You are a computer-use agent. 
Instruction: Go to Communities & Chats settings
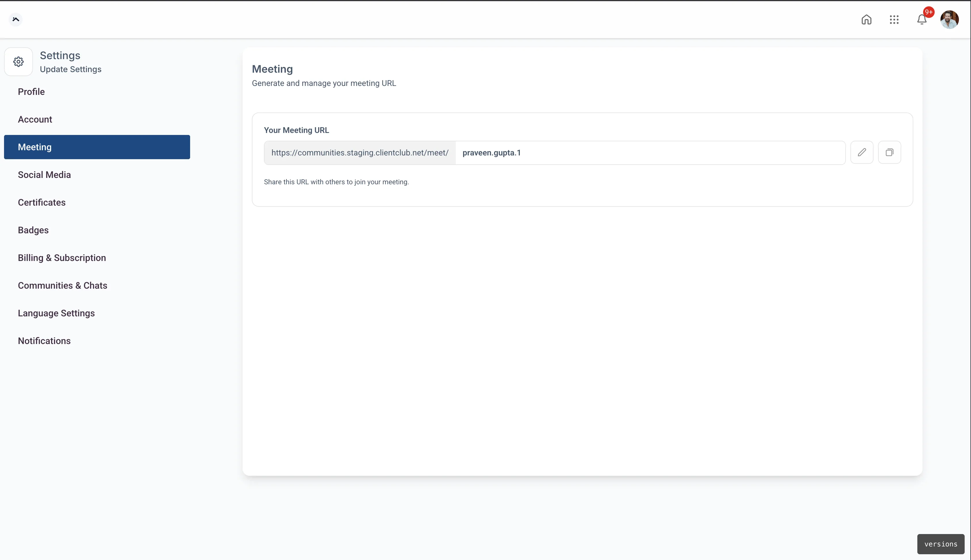(x=62, y=285)
